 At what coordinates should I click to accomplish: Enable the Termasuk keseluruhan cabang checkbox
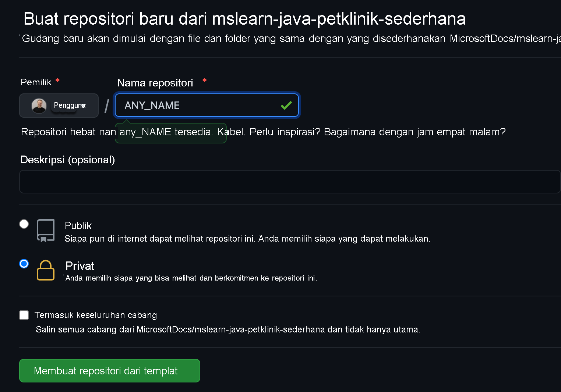click(x=24, y=315)
